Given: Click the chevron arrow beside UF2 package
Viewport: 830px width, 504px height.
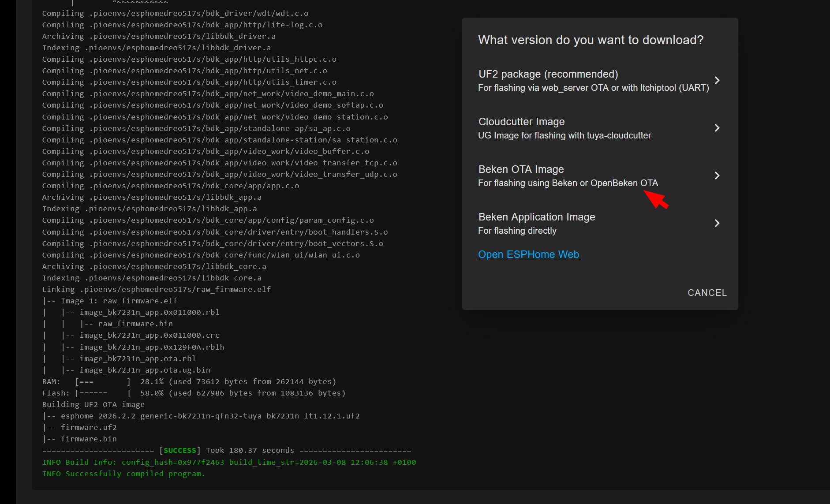Looking at the screenshot, I should pyautogui.click(x=717, y=80).
